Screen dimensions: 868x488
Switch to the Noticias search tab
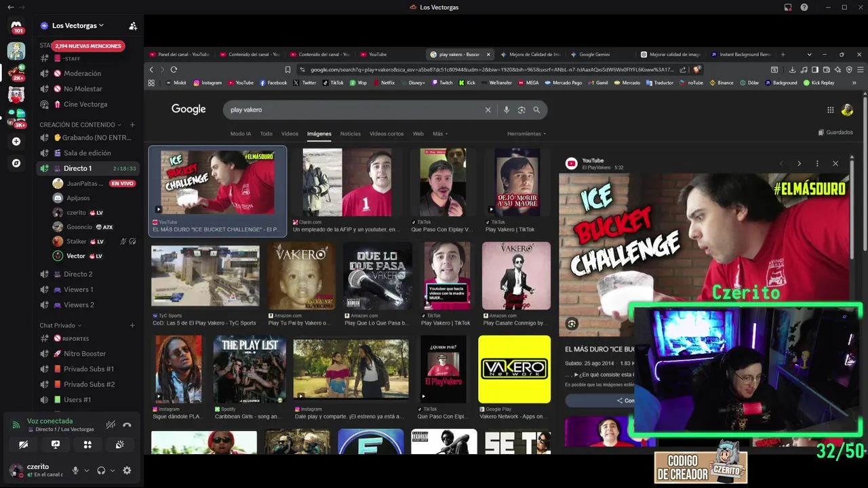tap(350, 134)
